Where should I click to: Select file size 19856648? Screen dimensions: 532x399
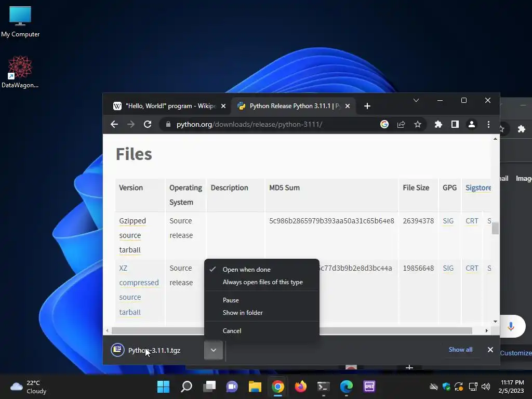pos(418,269)
